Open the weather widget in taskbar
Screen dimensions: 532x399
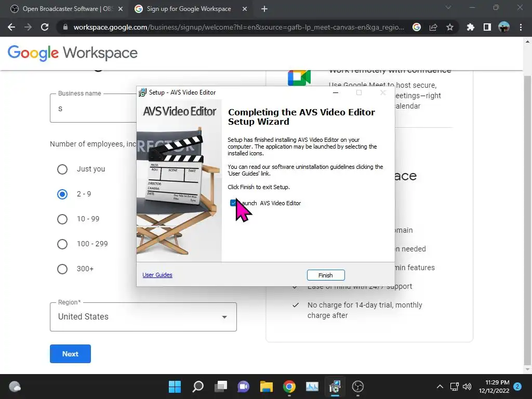[x=15, y=387]
